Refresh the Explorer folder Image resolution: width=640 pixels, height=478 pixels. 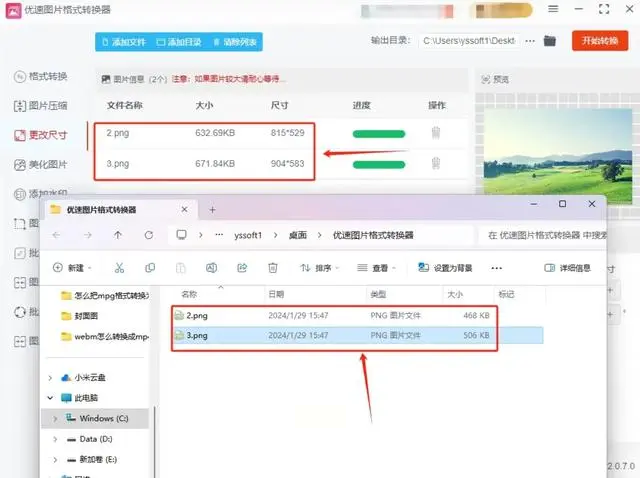coord(149,235)
